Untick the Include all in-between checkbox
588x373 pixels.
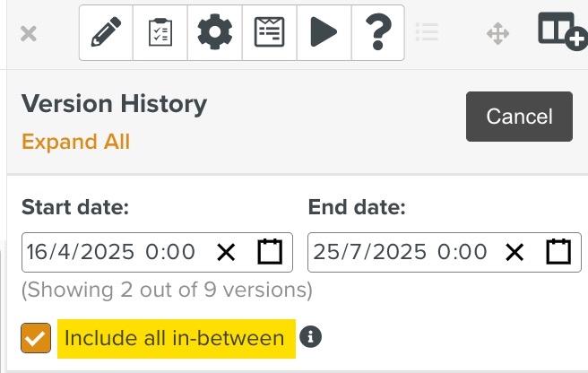pos(36,338)
